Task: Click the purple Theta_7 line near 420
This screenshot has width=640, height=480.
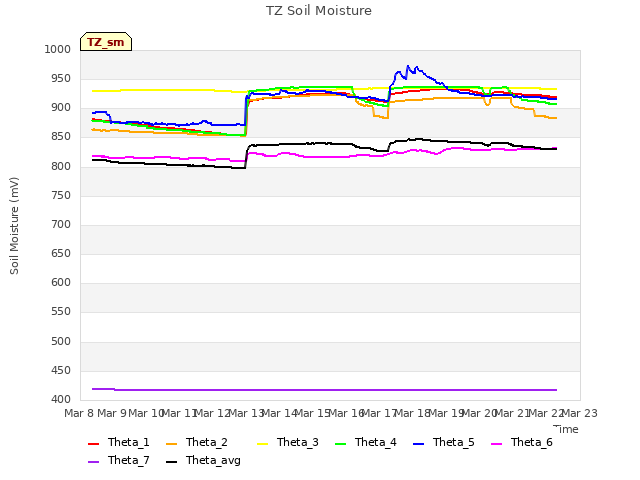Action: pos(324,390)
